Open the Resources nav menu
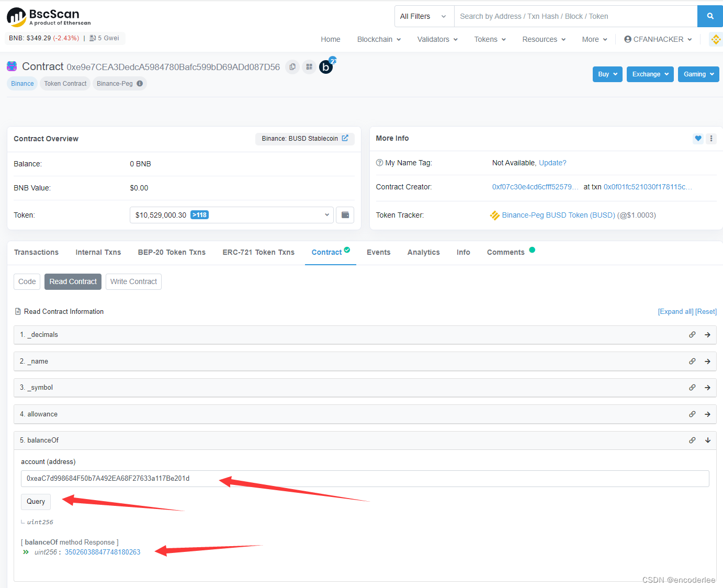Viewport: 723px width, 588px height. point(544,39)
